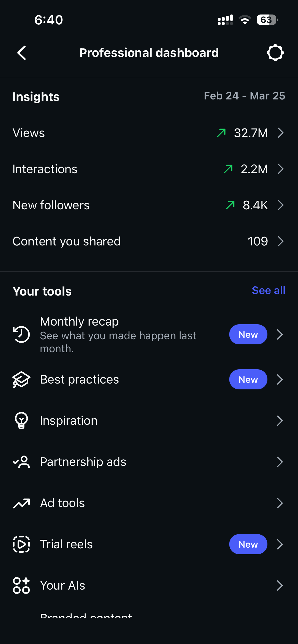Open the Partnership ads entry
The height and width of the screenshot is (644, 298).
(x=83, y=462)
